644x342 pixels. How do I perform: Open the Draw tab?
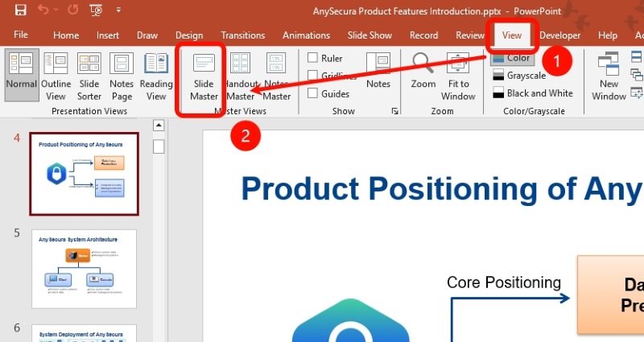pyautogui.click(x=147, y=35)
